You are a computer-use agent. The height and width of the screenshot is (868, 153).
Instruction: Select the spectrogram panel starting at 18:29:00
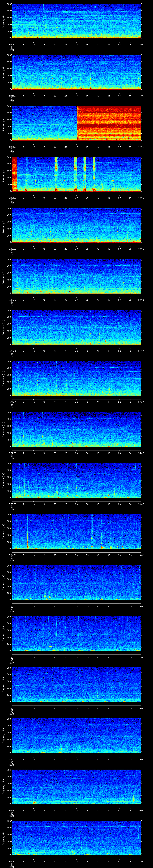click(x=76, y=787)
